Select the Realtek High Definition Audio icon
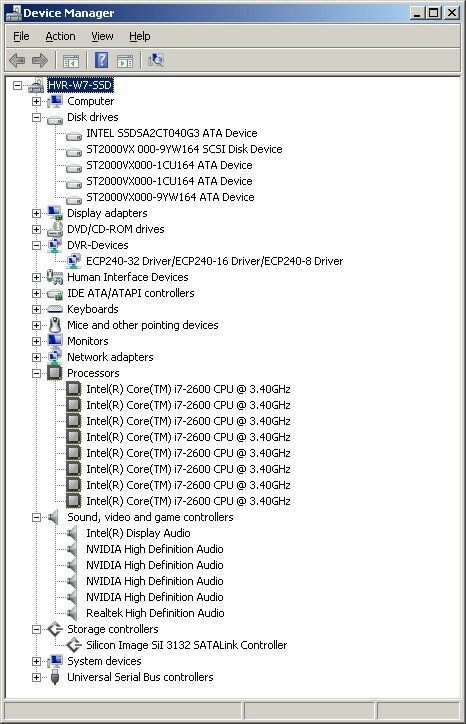Screen dimensions: 466x724 point(73,613)
